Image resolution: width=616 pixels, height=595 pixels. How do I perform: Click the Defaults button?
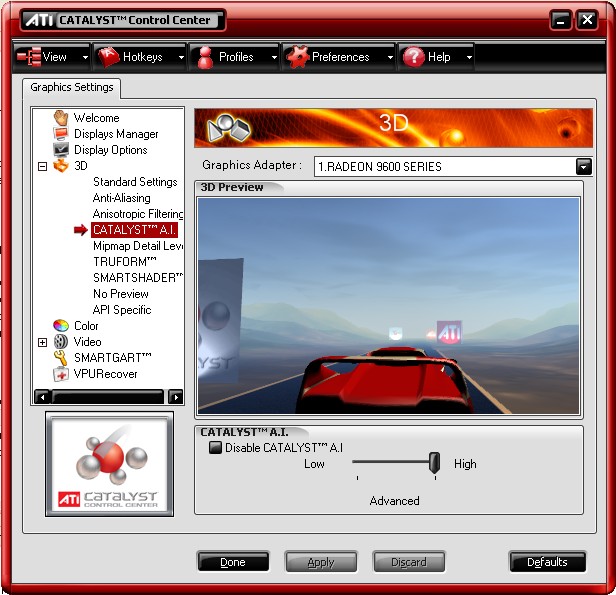pyautogui.click(x=547, y=562)
